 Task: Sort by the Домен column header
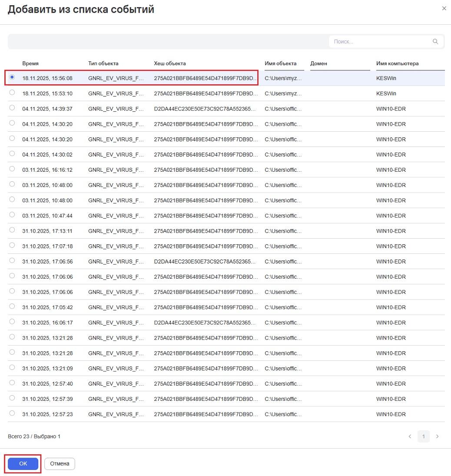[318, 63]
